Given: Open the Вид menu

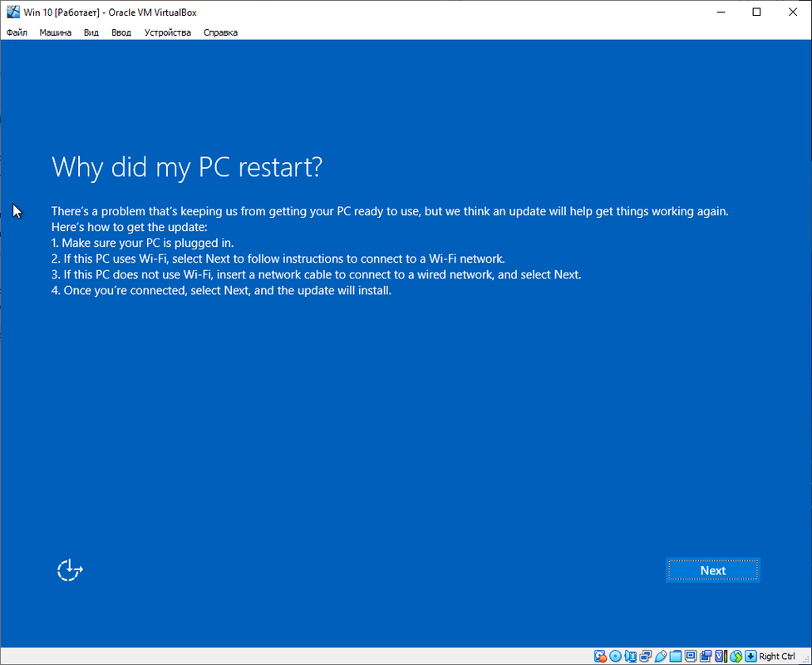Looking at the screenshot, I should (91, 32).
